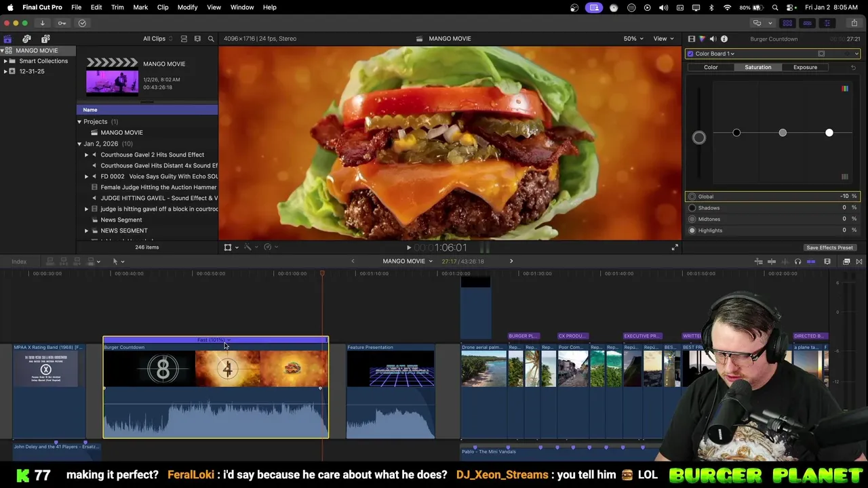Viewport: 868px width, 488px height.
Task: Open Background Tasks checkmark icon
Action: pyautogui.click(x=82, y=23)
